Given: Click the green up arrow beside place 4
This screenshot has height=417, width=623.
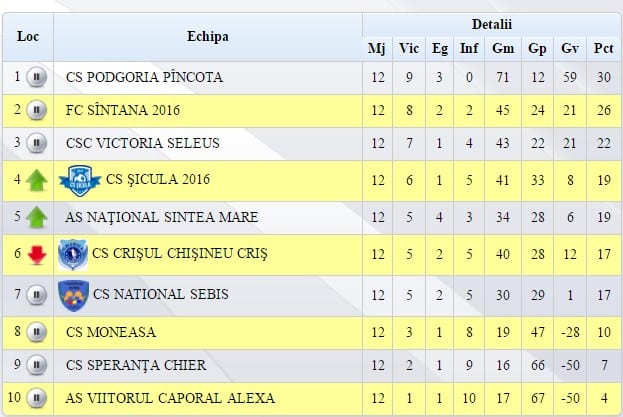Looking at the screenshot, I should pyautogui.click(x=37, y=181).
